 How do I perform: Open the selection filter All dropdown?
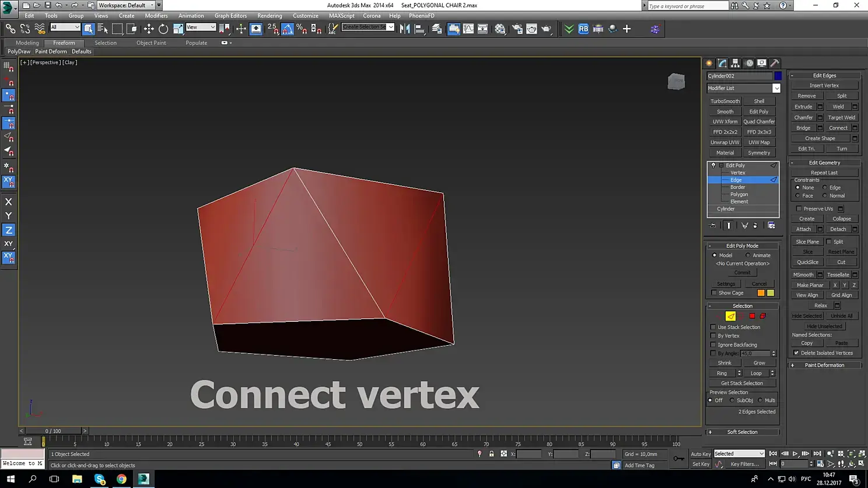[x=65, y=27]
